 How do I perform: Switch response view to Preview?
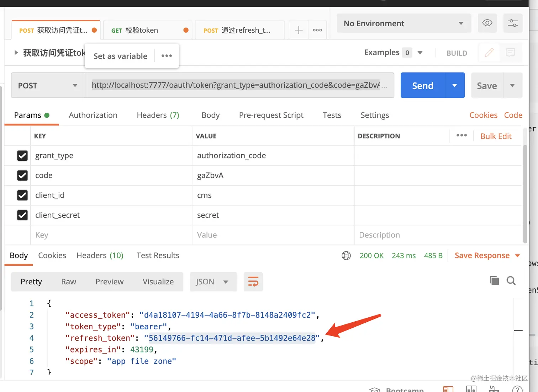point(110,282)
